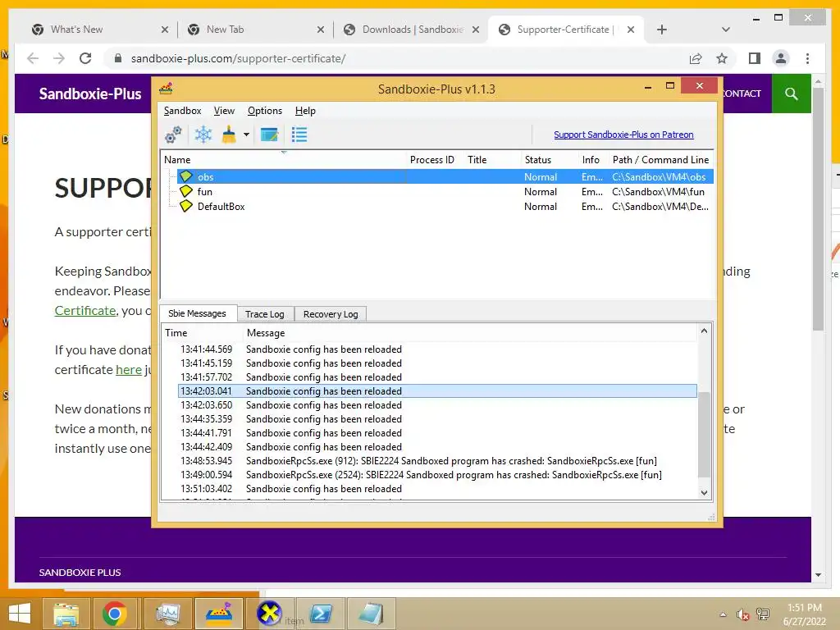Screen dimensions: 840x630
Task: Sort sandboxes by Name column header
Action: pyautogui.click(x=284, y=160)
